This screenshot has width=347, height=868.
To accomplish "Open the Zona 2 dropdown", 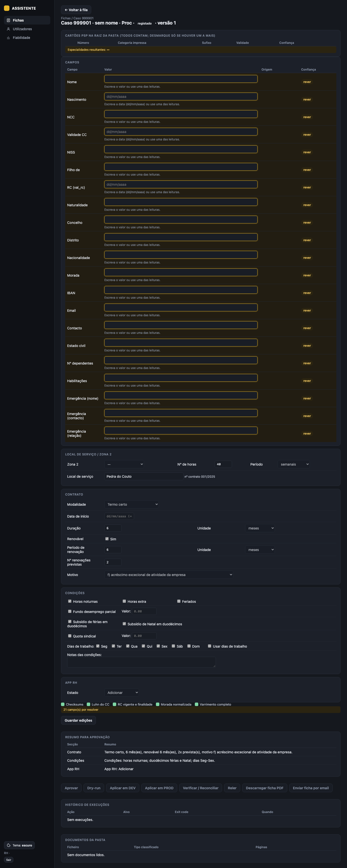I will [x=124, y=464].
